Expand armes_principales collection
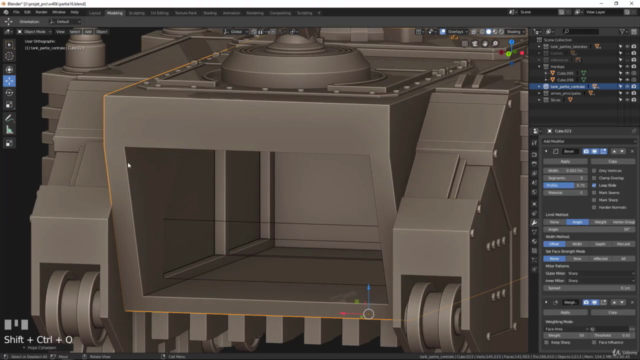640x360 pixels. tap(539, 93)
